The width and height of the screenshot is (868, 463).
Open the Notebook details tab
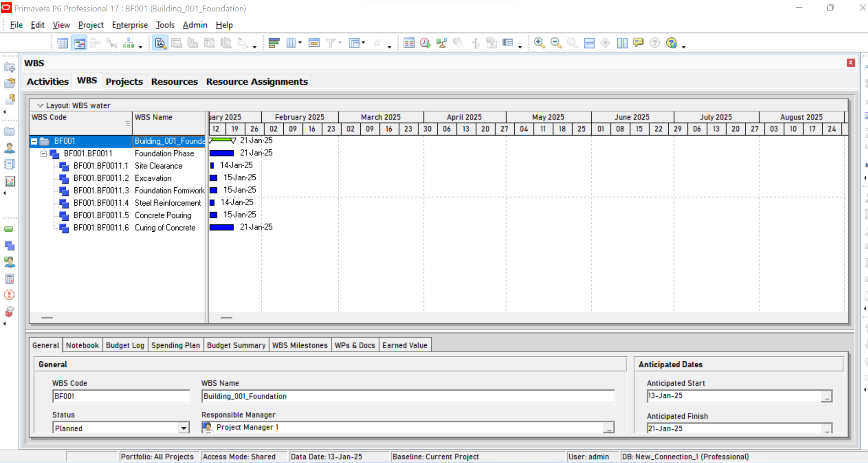pyautogui.click(x=82, y=345)
